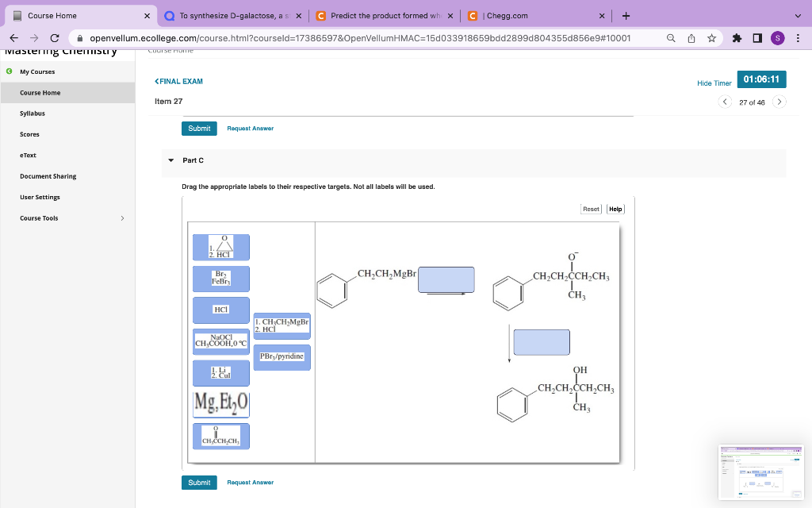This screenshot has width=812, height=508.
Task: Reload the current page
Action: (x=55, y=38)
